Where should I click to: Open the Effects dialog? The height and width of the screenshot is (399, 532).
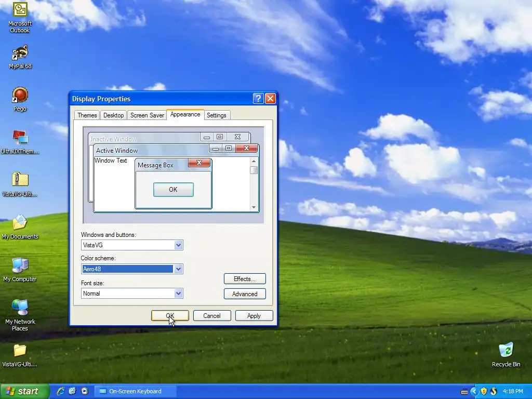pyautogui.click(x=245, y=279)
